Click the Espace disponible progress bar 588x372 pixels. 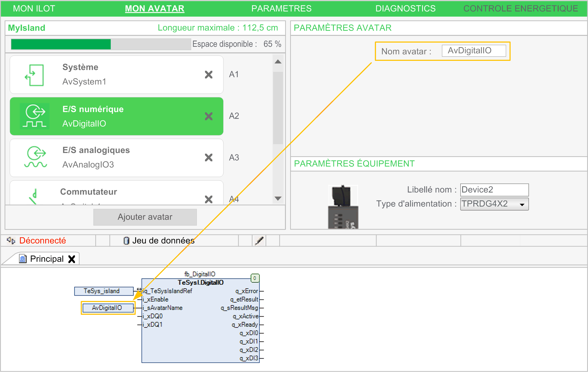[x=101, y=44]
